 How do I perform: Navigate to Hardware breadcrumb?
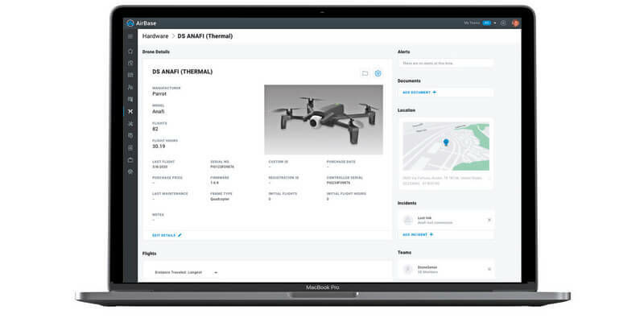click(155, 36)
